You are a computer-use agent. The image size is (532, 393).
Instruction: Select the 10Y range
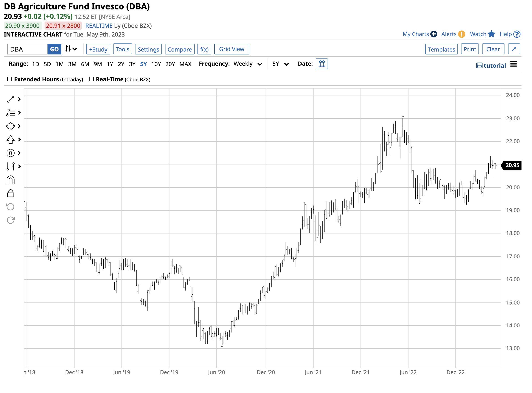[x=157, y=64]
